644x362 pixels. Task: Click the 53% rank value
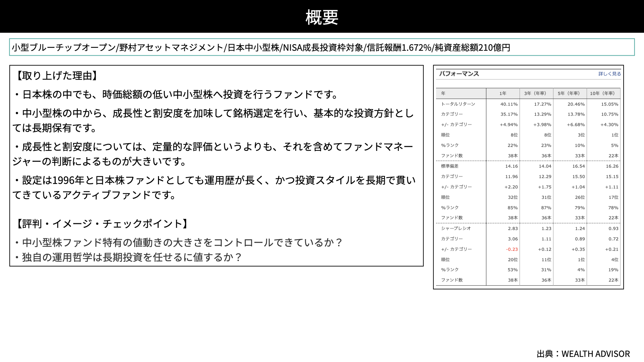click(x=513, y=270)
